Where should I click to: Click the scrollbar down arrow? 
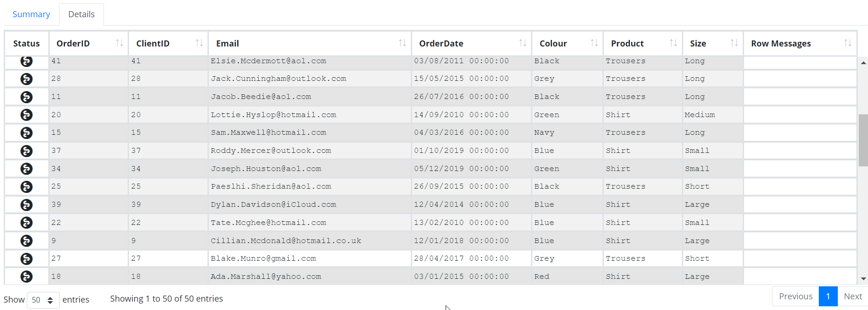pos(863,279)
